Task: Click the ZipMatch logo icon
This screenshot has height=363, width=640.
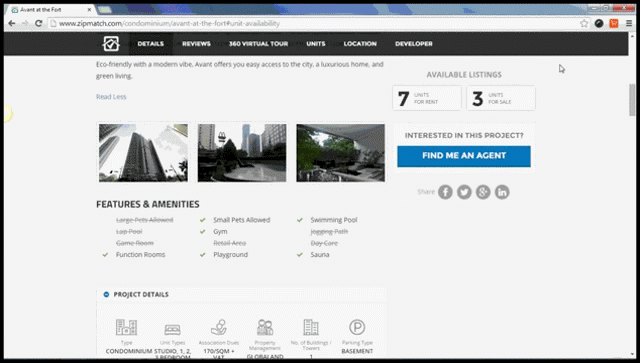Action: [111, 44]
